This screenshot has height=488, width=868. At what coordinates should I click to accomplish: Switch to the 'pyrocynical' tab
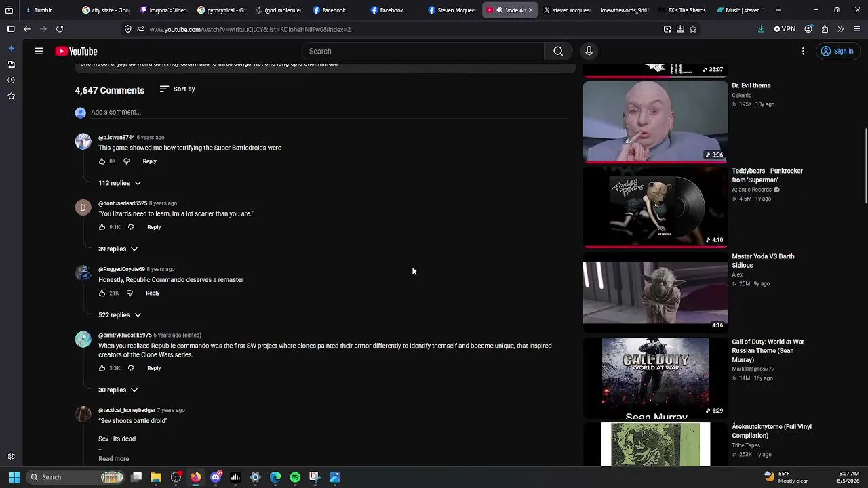222,10
